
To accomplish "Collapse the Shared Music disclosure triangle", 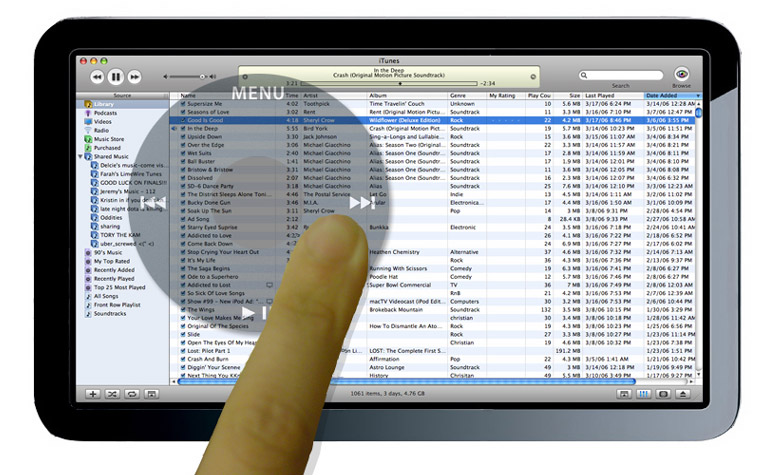I will [81, 157].
